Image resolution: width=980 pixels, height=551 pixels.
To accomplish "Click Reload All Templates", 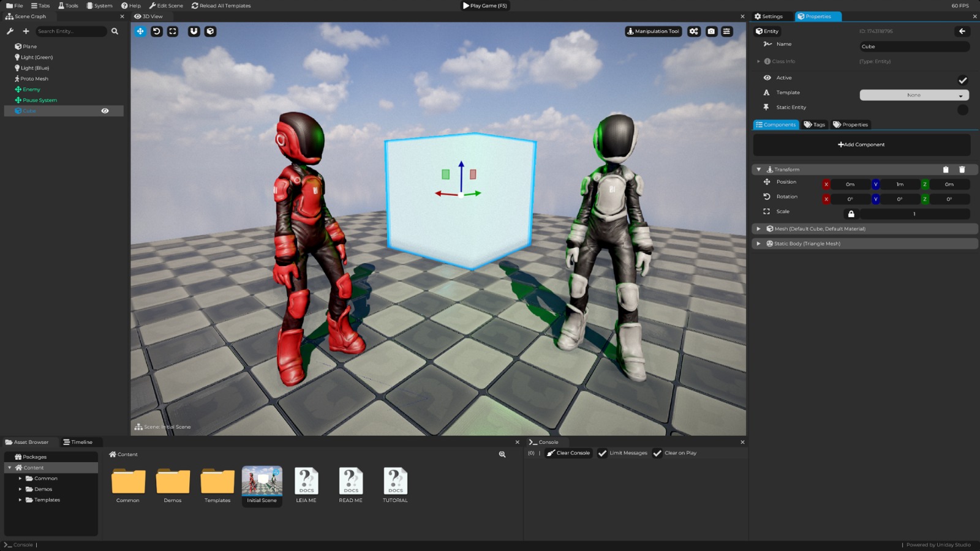I will 221,6.
